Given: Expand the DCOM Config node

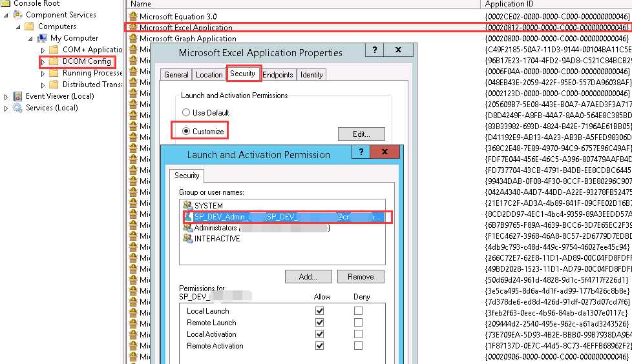Looking at the screenshot, I should [43, 62].
